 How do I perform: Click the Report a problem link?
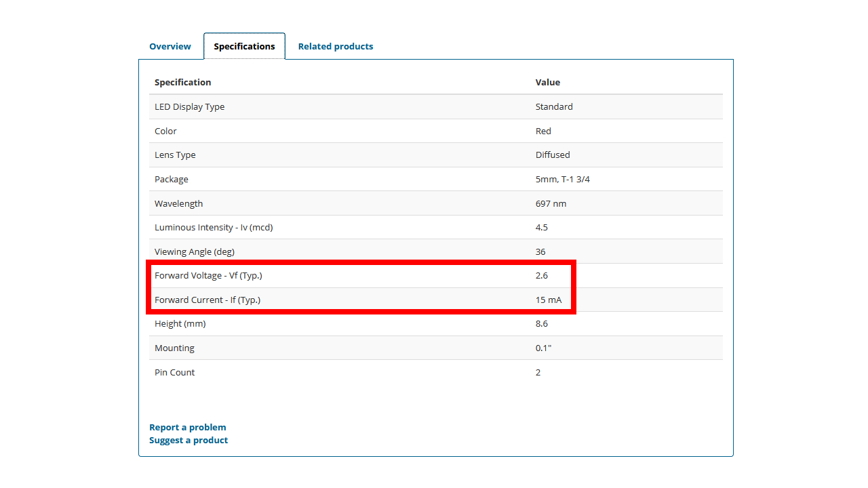pos(188,427)
